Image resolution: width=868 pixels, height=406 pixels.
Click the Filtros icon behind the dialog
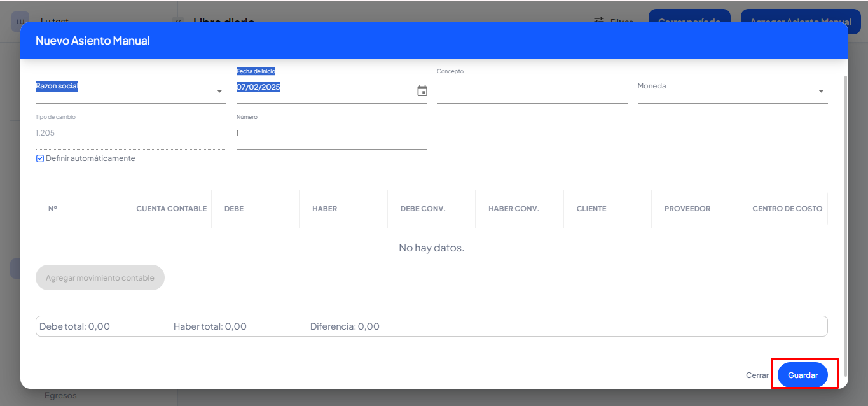(598, 20)
